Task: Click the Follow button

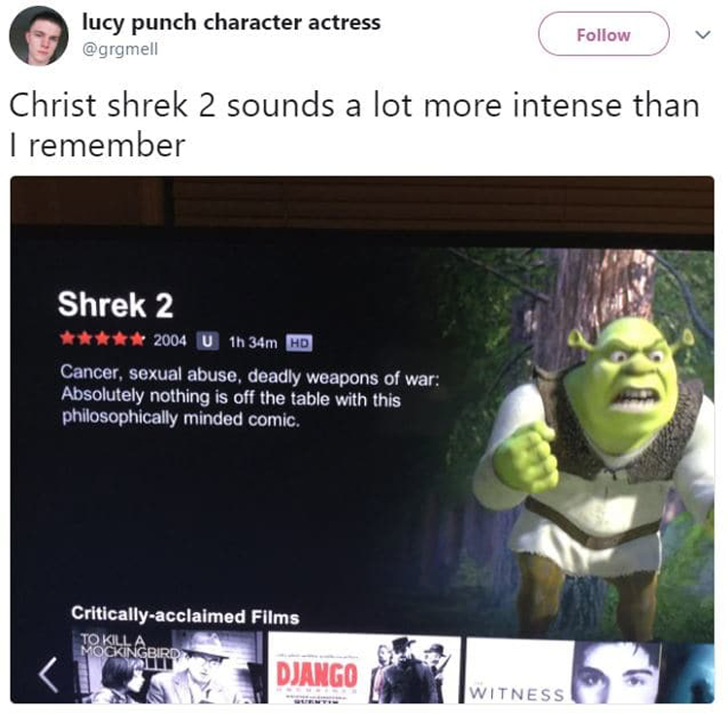Action: [604, 34]
